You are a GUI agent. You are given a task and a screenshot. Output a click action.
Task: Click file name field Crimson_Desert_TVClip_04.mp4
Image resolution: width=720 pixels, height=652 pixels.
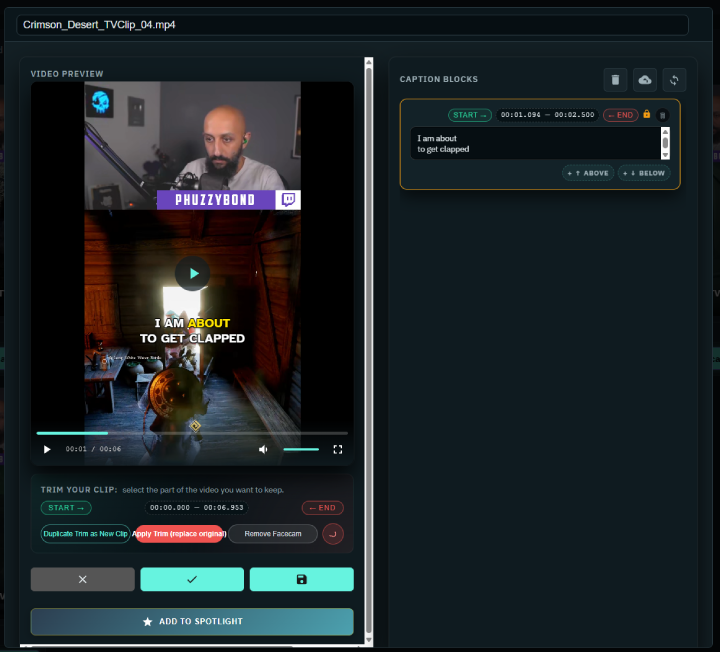tap(352, 25)
